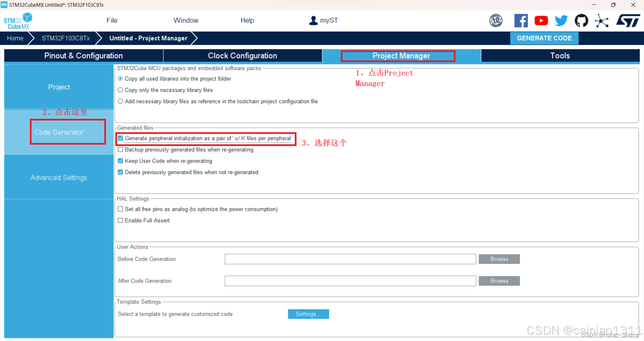Open the Help menu

[247, 20]
